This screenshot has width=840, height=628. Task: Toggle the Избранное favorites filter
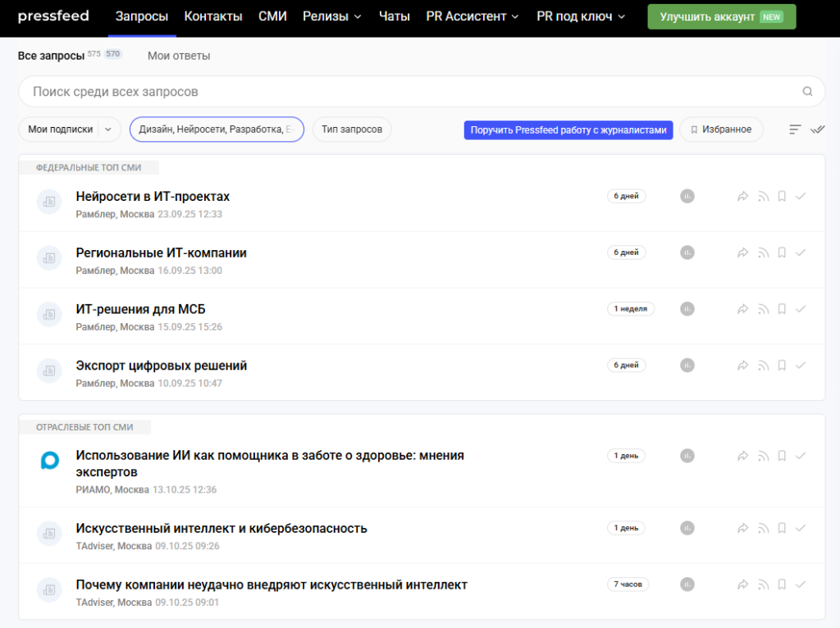721,130
